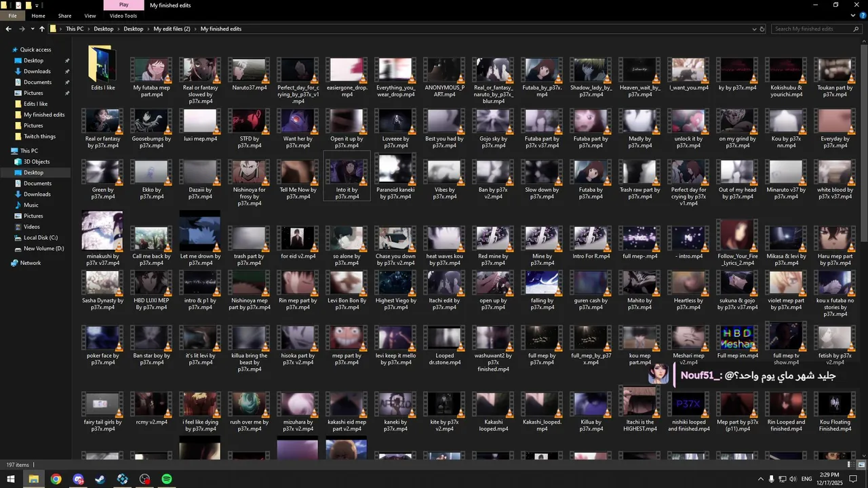Expand the ribbon with chevron
The width and height of the screenshot is (868, 488).
coord(854,16)
